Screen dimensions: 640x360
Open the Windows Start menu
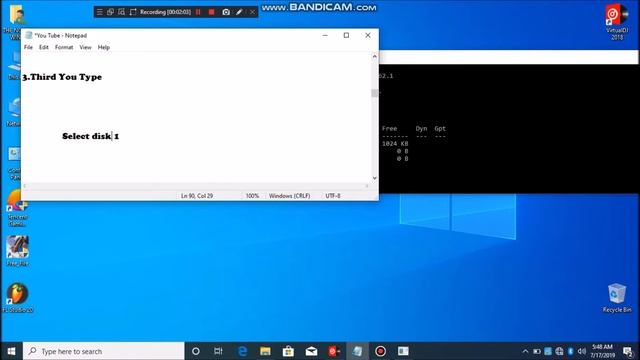click(x=11, y=351)
